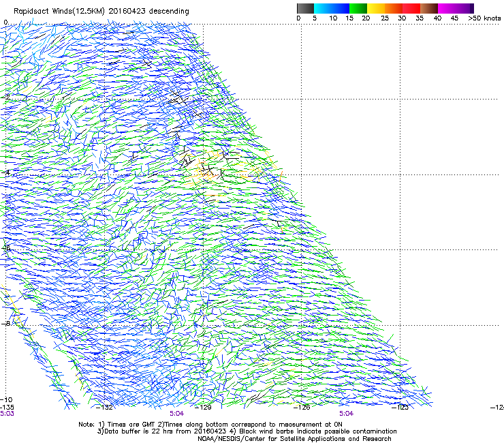Click the legend scale label '45'

click(x=454, y=18)
